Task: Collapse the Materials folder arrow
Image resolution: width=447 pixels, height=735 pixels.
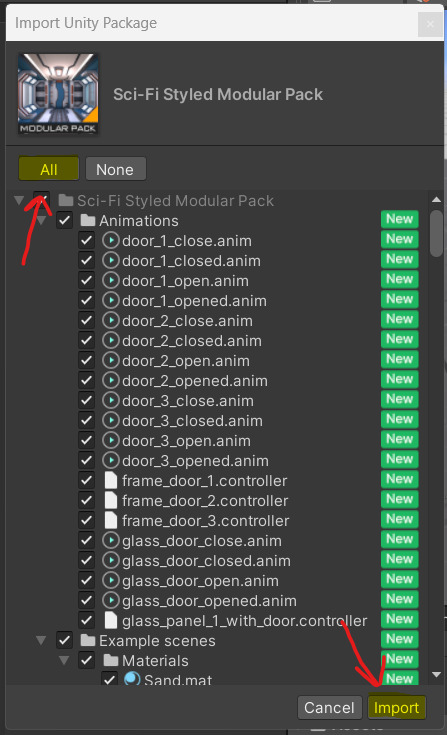Action: pos(64,660)
